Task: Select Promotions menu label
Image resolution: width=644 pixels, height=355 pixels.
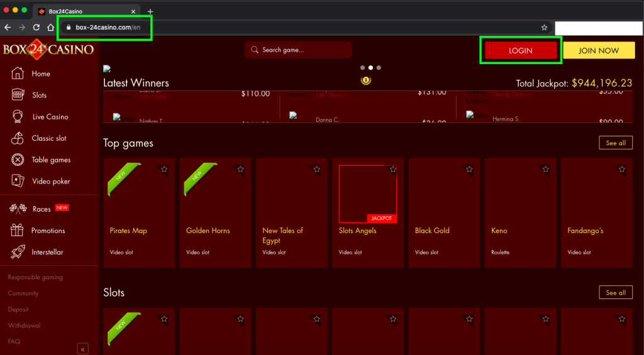Action: point(48,230)
